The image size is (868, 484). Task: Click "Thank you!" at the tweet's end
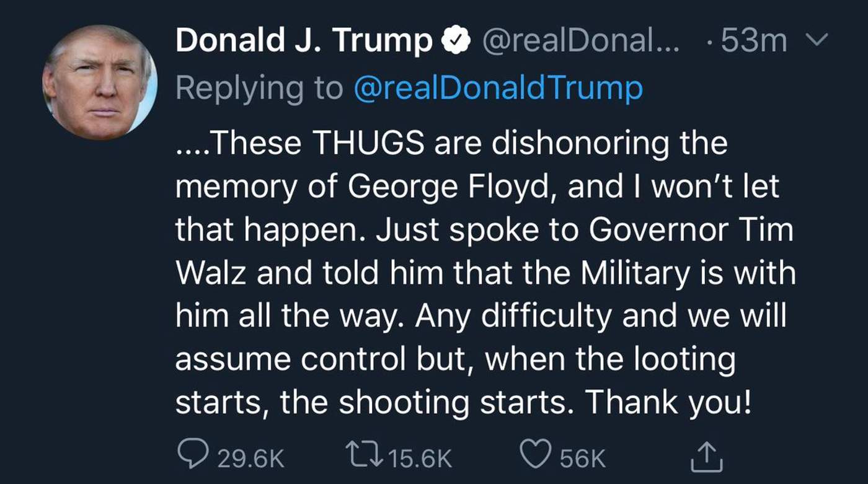coord(668,404)
